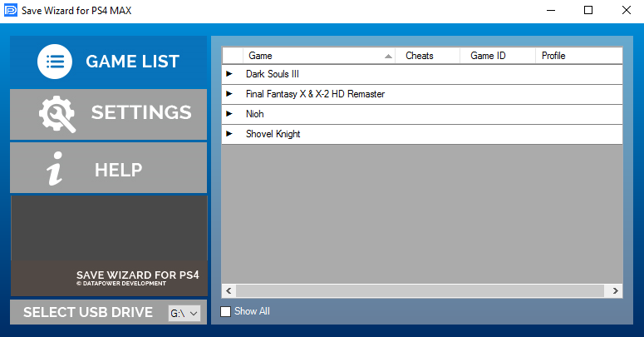Viewport: 644px width, 337px height.
Task: Click the horizontal scrollbar track
Action: pyautogui.click(x=420, y=291)
